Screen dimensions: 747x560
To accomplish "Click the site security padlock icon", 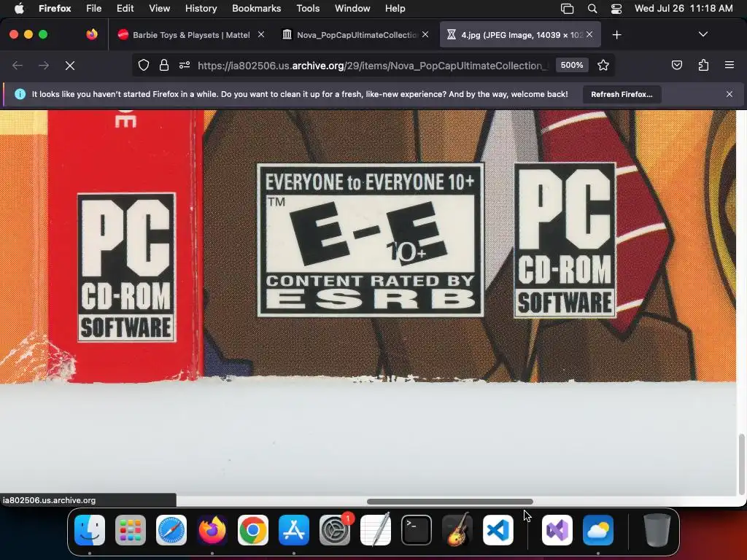I will [164, 65].
